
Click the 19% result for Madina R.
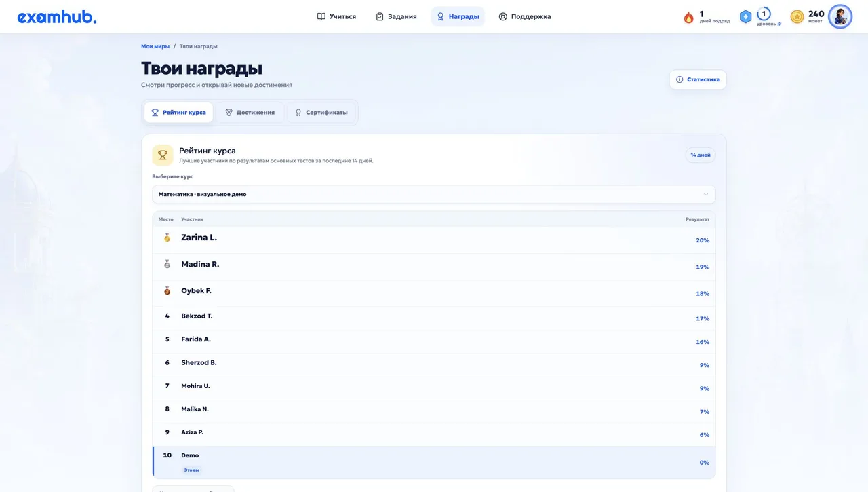(x=703, y=267)
